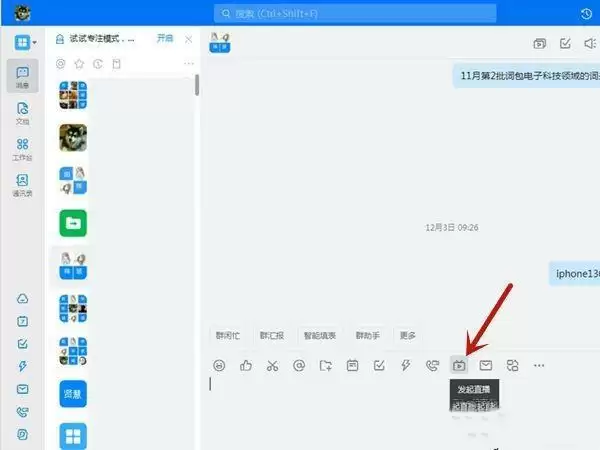Screen dimensions: 600x450
Task: Open the mail icon in chat toolbar
Action: (x=486, y=365)
